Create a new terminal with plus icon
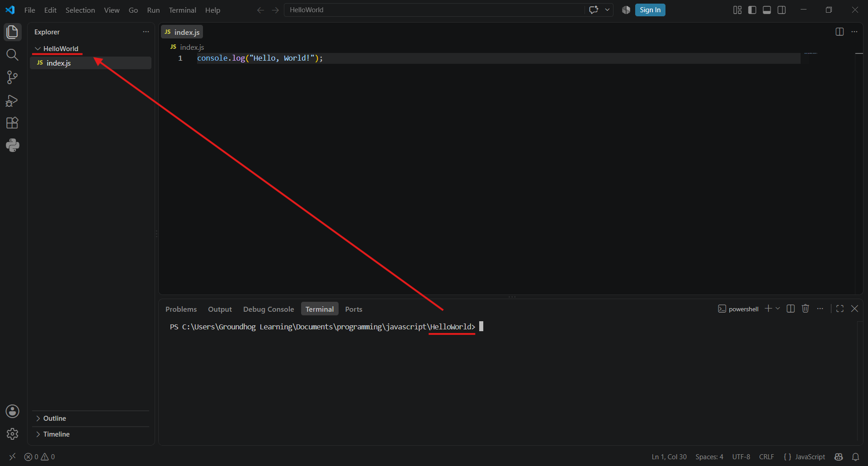868x466 pixels. [768, 309]
